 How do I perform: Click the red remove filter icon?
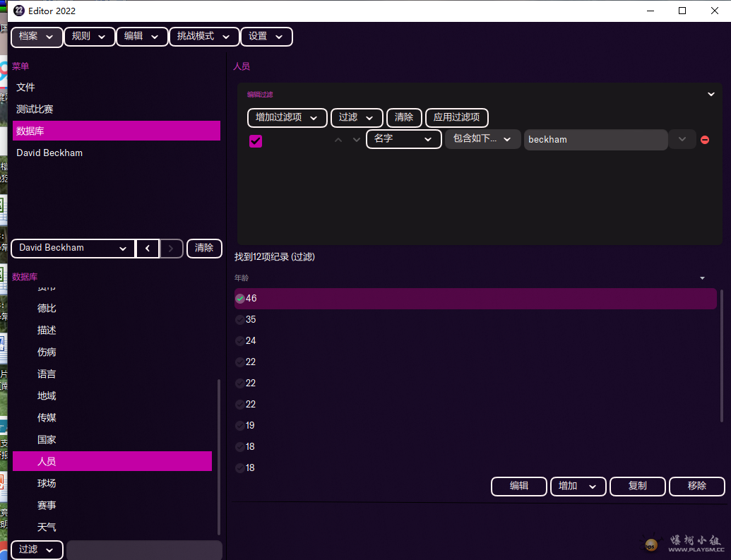[x=704, y=140]
